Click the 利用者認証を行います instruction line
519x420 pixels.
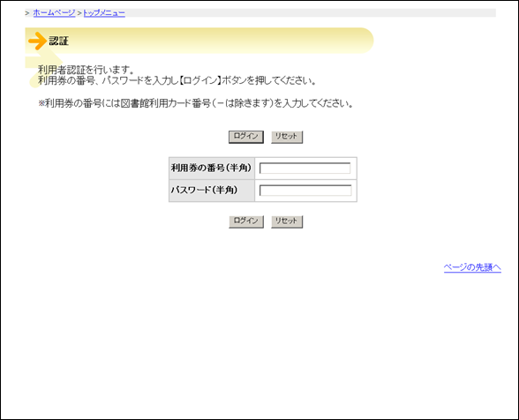(x=86, y=70)
